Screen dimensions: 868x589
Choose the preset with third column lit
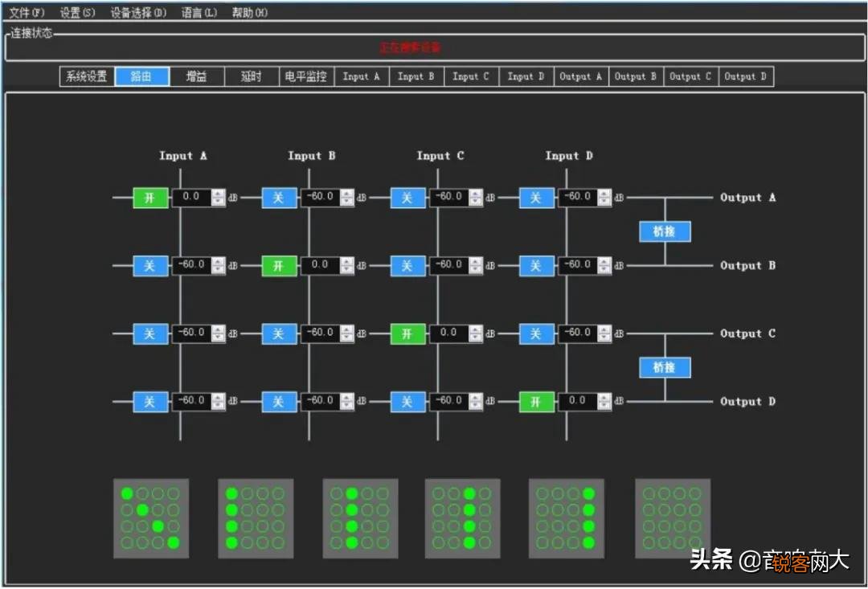click(x=462, y=518)
